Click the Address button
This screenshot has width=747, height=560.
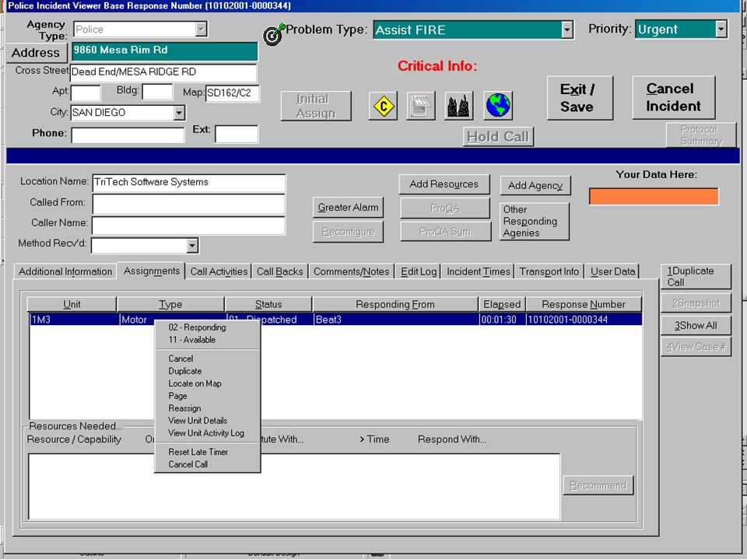point(37,53)
